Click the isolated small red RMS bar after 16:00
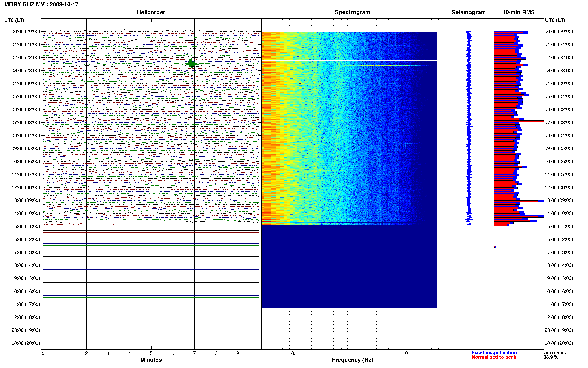Viewport: 588px width, 368px height. (495, 247)
